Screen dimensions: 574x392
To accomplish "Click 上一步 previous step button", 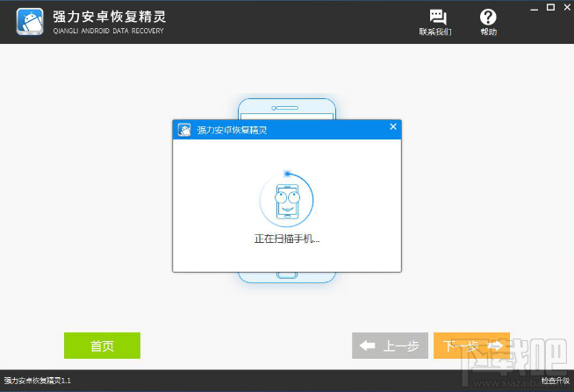I will (390, 346).
